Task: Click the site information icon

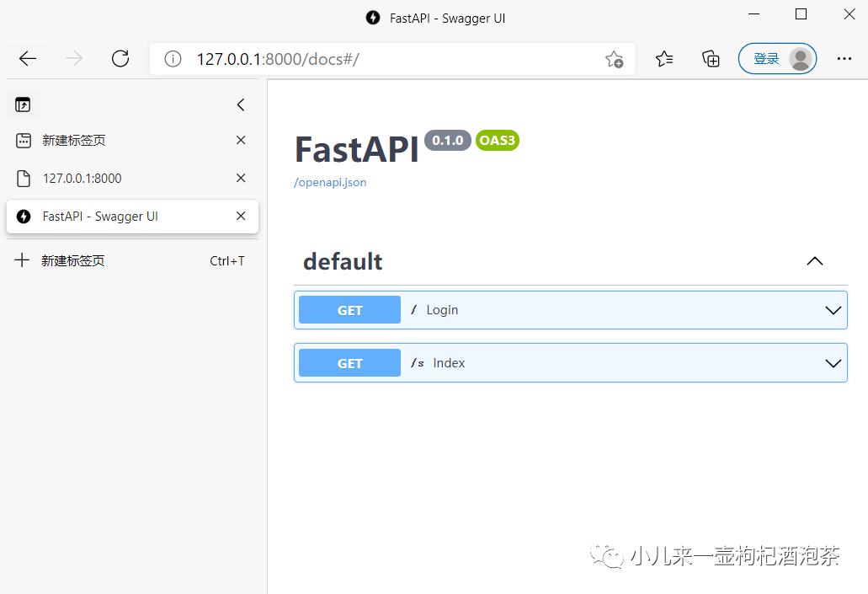Action: [x=173, y=59]
